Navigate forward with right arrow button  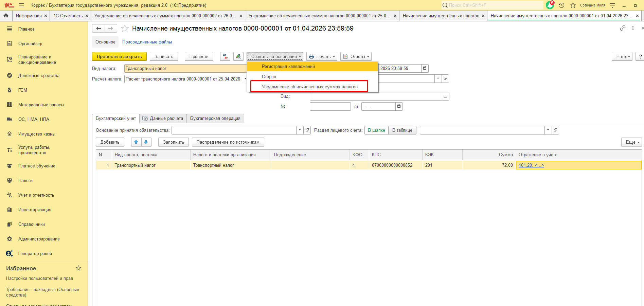[111, 29]
